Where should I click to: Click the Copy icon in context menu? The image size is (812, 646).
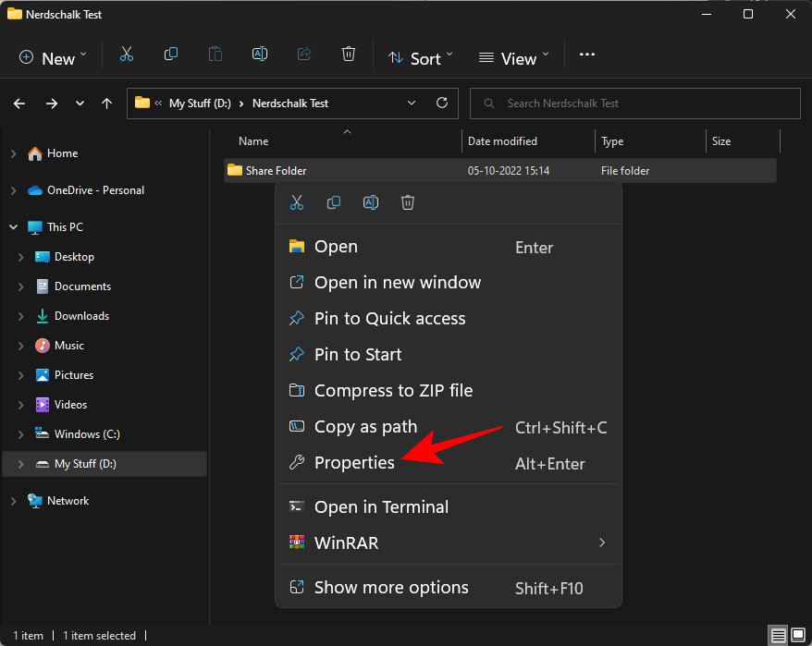click(x=334, y=202)
